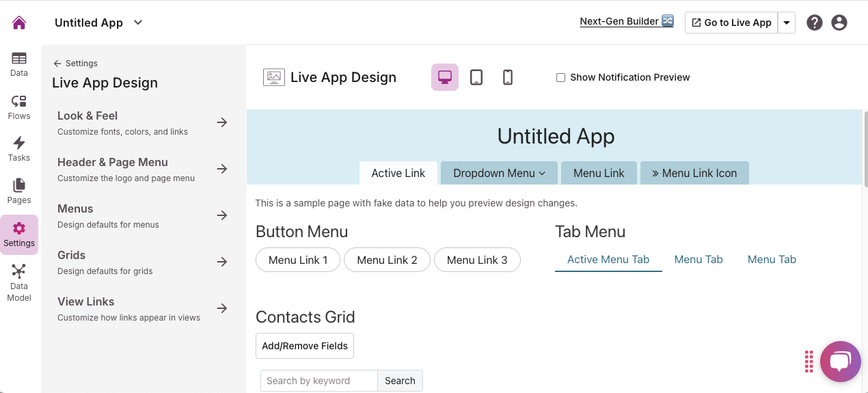The height and width of the screenshot is (393, 868).
Task: Open the Tasks lightning bolt icon
Action: pyautogui.click(x=19, y=149)
